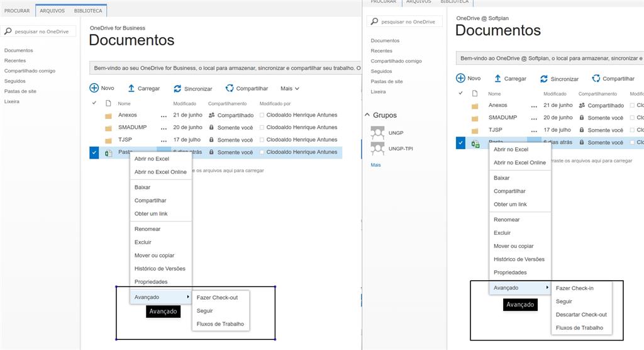This screenshot has height=350, width=644.
Task: Open the ARQUIVOS tab in left window
Action: tap(52, 11)
